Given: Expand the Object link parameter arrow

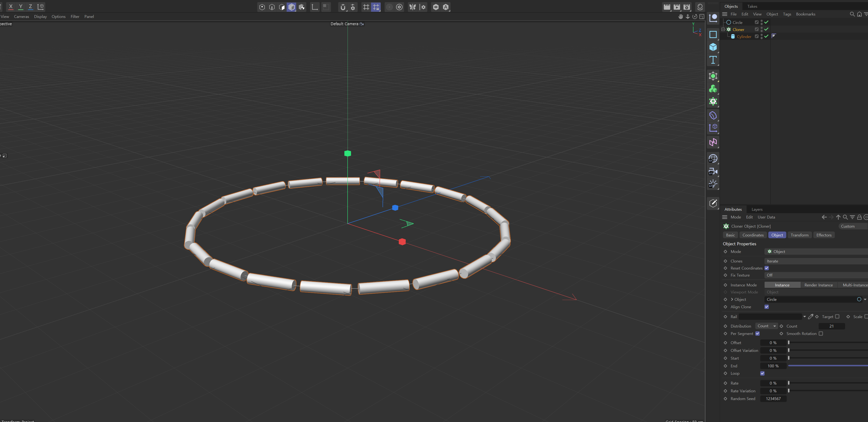Looking at the screenshot, I should pos(732,299).
